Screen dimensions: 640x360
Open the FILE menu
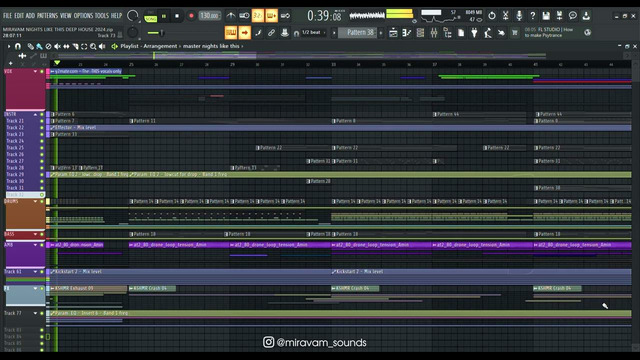8,16
